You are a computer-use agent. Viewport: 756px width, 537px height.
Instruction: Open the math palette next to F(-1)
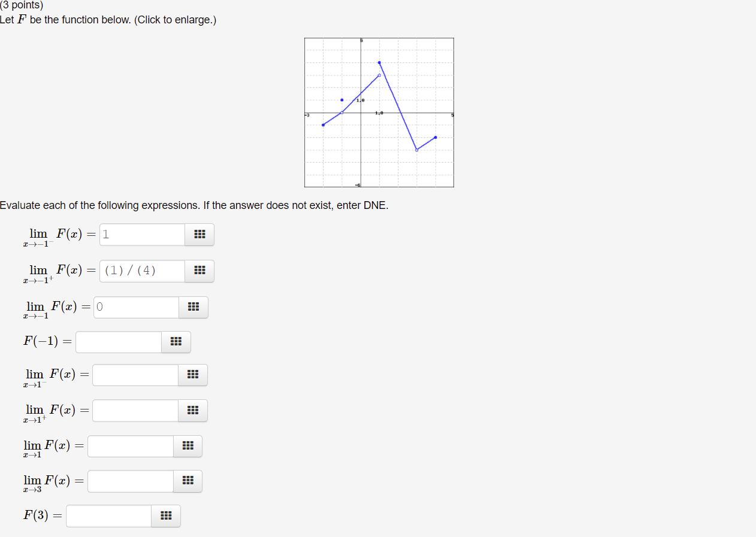176,342
